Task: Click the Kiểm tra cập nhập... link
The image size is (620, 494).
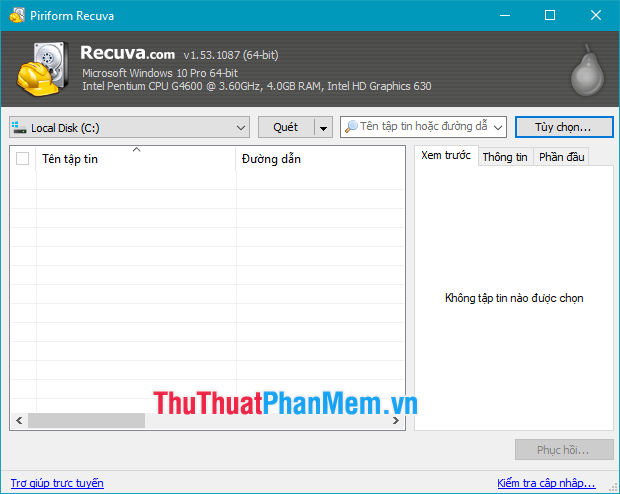Action: pyautogui.click(x=546, y=483)
